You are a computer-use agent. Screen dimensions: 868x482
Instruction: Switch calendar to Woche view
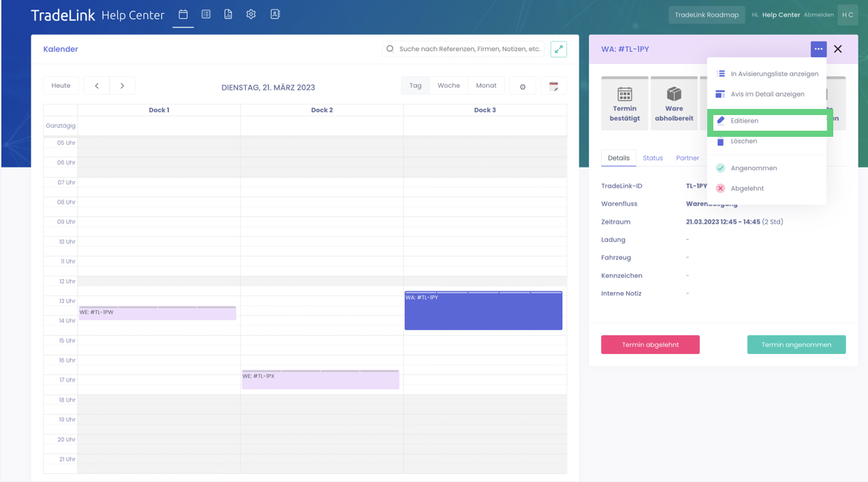coord(448,86)
